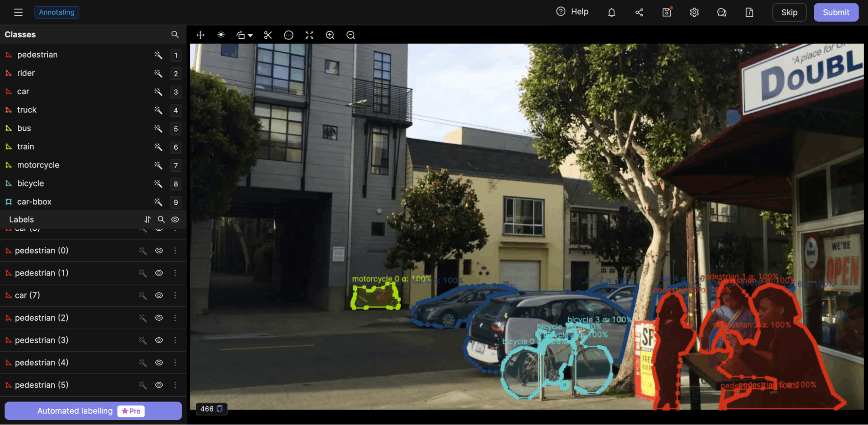Open more options for pedestrian (3)
Viewport: 868px width, 425px height.
(175, 340)
